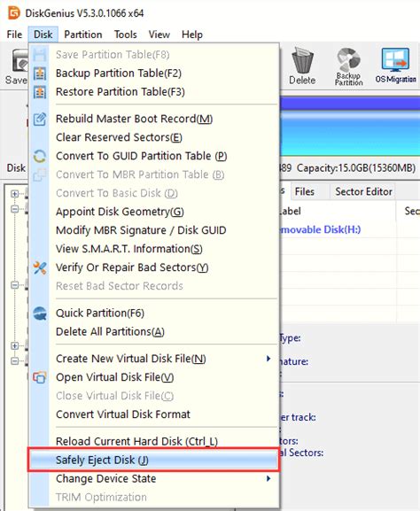Viewport: 420px width, 511px height.
Task: Select Rebuild Master Boot Record(M)
Action: (154, 119)
